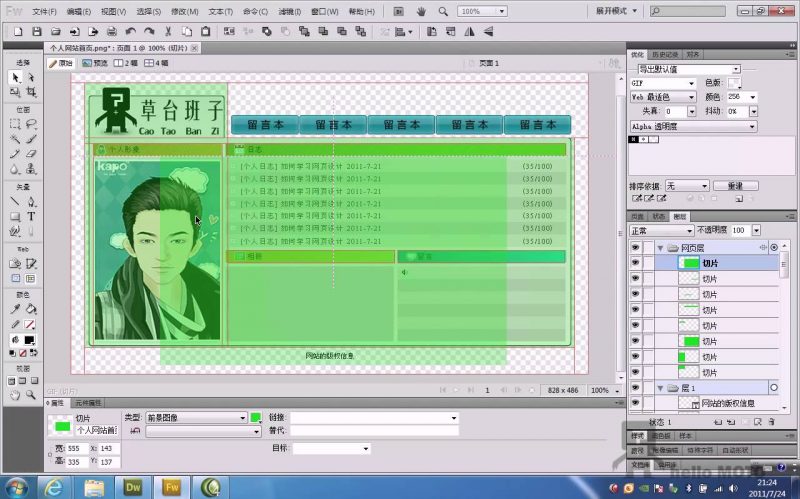The height and width of the screenshot is (499, 800).
Task: Choose the Eyedropper tool
Action: 16,309
